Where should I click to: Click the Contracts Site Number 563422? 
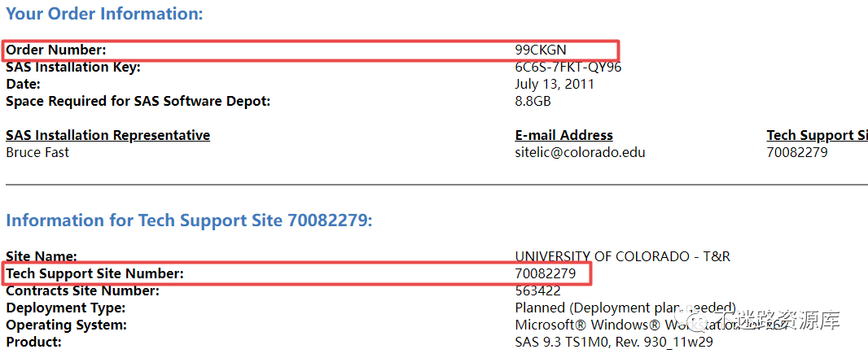point(537,290)
